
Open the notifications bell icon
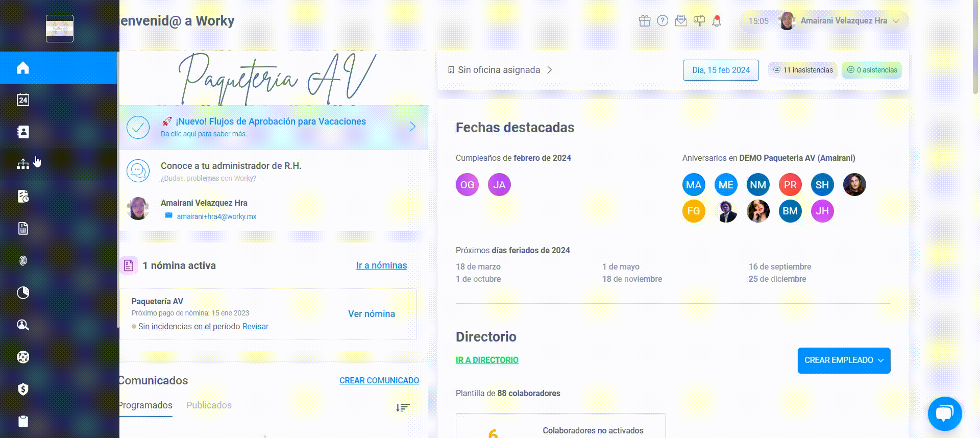click(717, 21)
